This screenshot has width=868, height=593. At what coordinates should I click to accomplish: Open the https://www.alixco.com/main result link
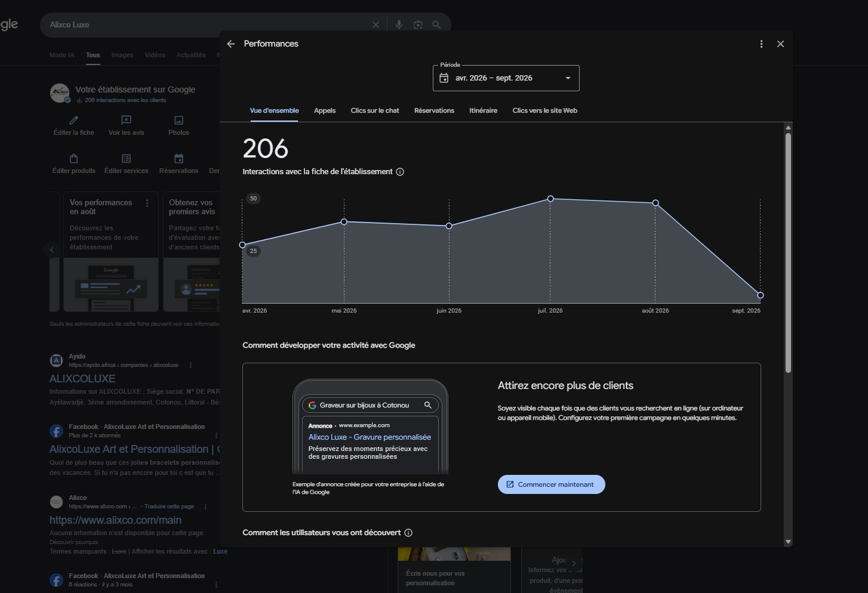click(115, 520)
